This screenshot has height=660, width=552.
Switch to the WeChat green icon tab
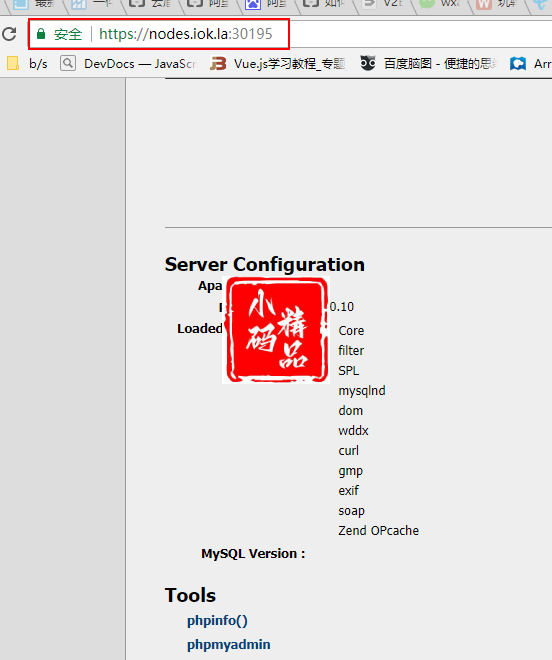[x=427, y=4]
